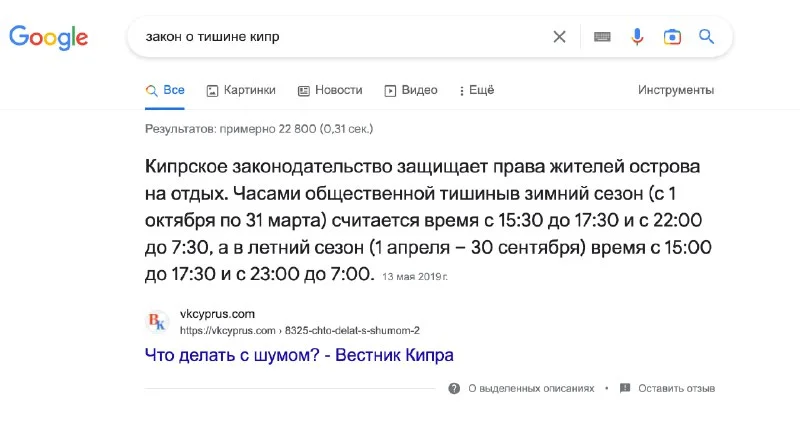Switch to the Картинки tab
Screen dimensions: 800x426
click(241, 90)
